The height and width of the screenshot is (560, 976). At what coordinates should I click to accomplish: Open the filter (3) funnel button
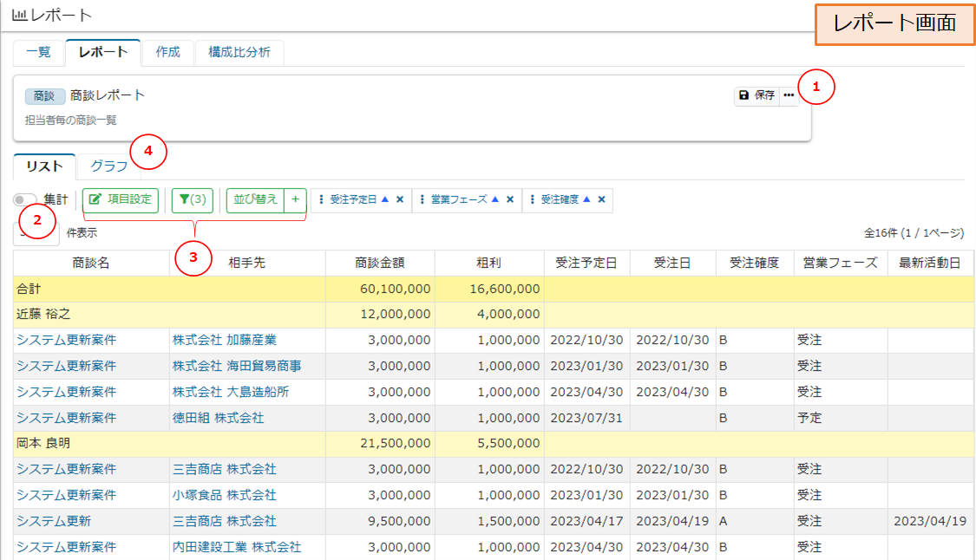[x=193, y=199]
